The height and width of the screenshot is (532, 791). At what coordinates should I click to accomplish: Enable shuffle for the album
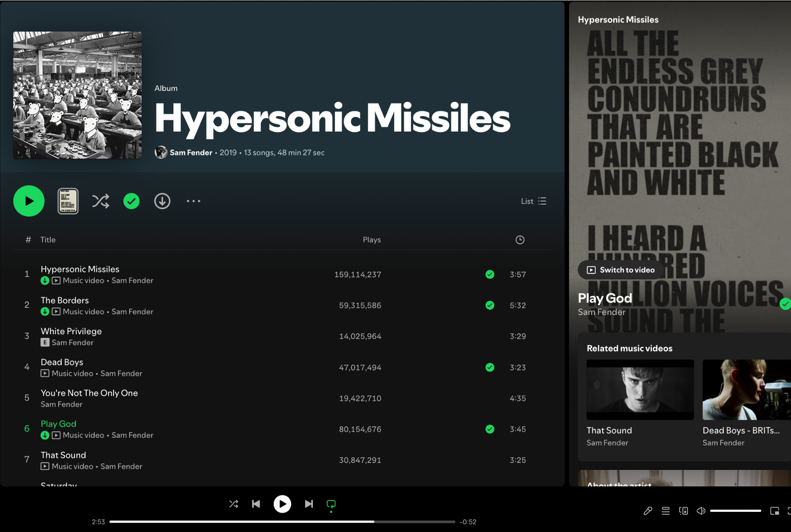tap(101, 201)
